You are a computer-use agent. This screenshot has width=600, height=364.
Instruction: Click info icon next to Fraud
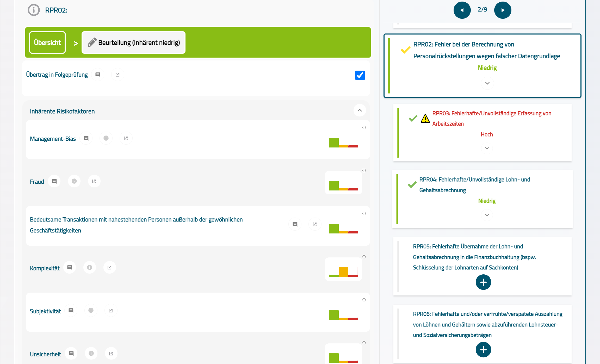(74, 181)
